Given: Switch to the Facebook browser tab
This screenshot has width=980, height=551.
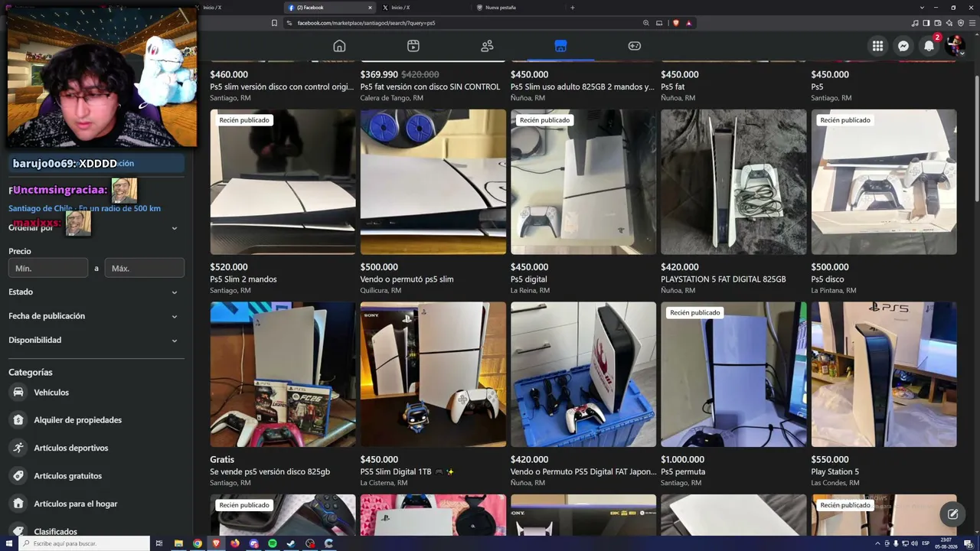Looking at the screenshot, I should (329, 8).
